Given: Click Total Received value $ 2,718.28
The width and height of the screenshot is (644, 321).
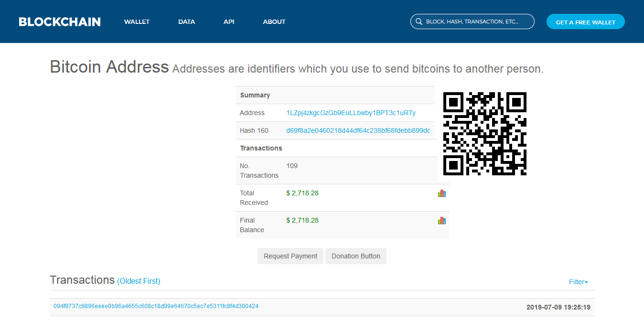Looking at the screenshot, I should pyautogui.click(x=302, y=193).
